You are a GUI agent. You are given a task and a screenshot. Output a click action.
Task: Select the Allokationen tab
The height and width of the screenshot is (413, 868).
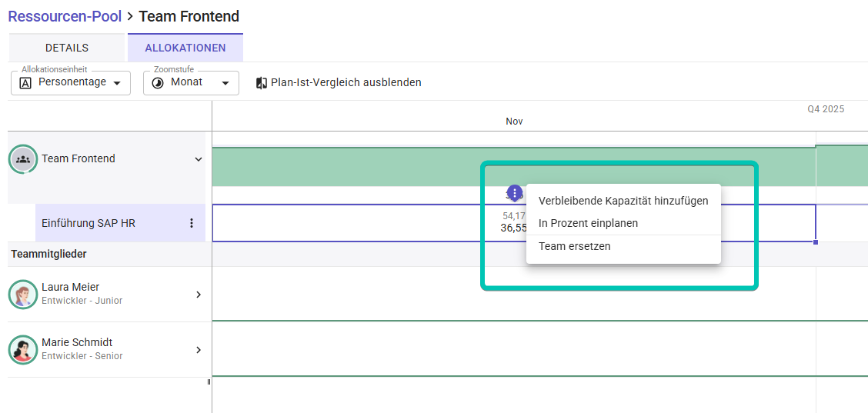coord(185,48)
